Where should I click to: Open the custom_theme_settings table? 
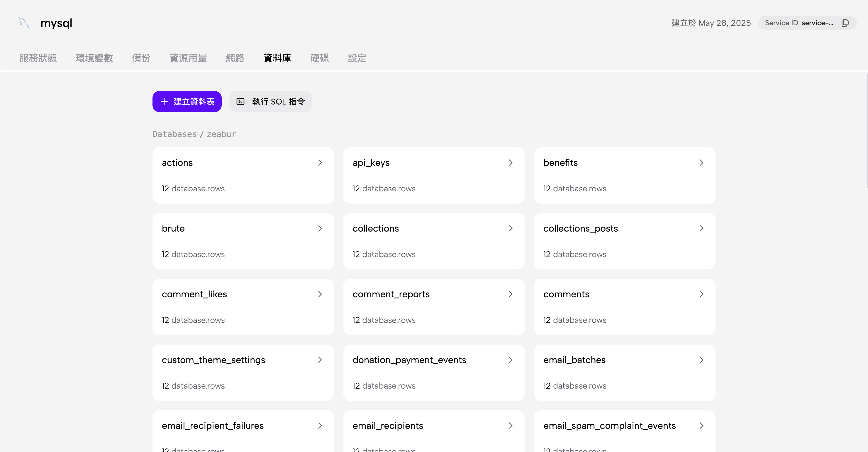click(243, 372)
